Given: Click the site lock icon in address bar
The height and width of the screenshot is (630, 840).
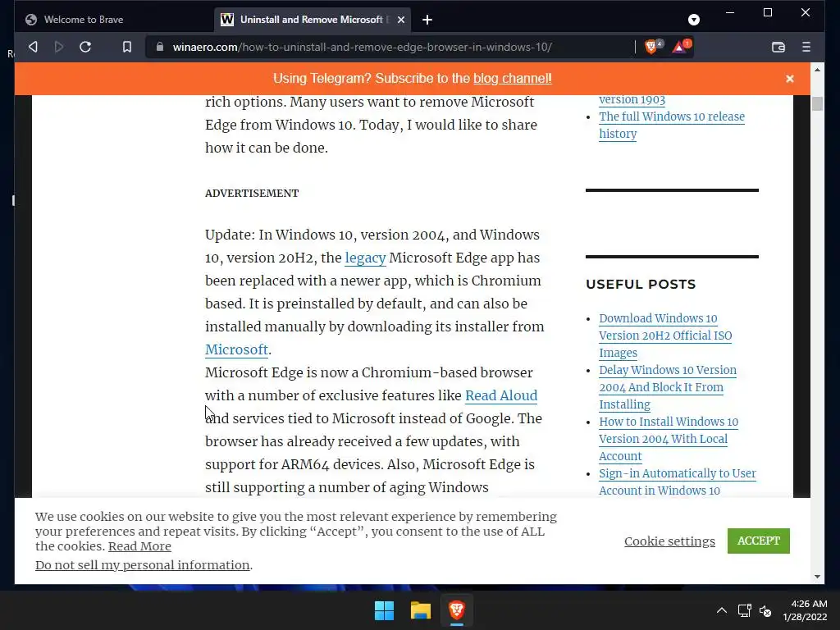Looking at the screenshot, I should [160, 47].
